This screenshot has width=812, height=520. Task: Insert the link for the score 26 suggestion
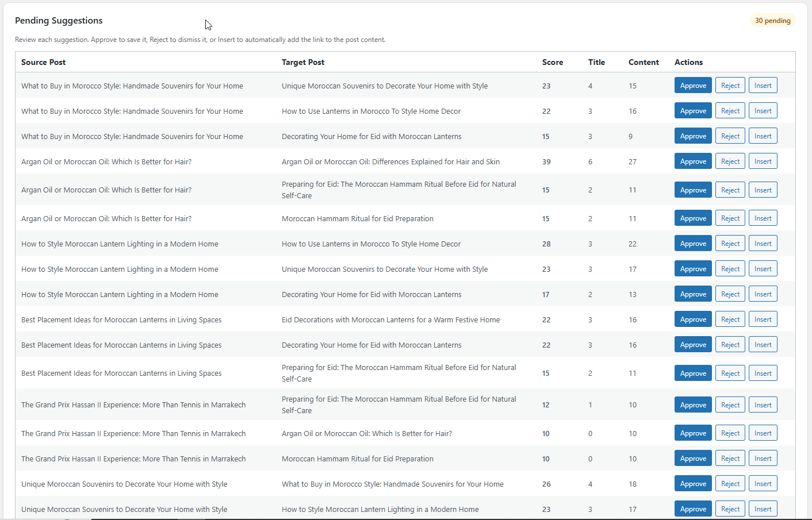pyautogui.click(x=763, y=484)
